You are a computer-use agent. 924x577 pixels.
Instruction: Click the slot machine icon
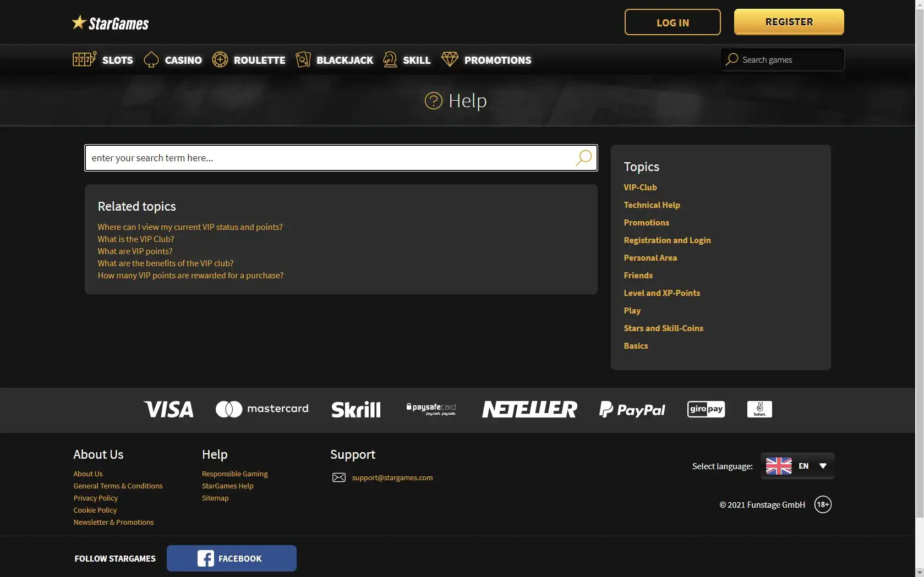[x=84, y=59]
